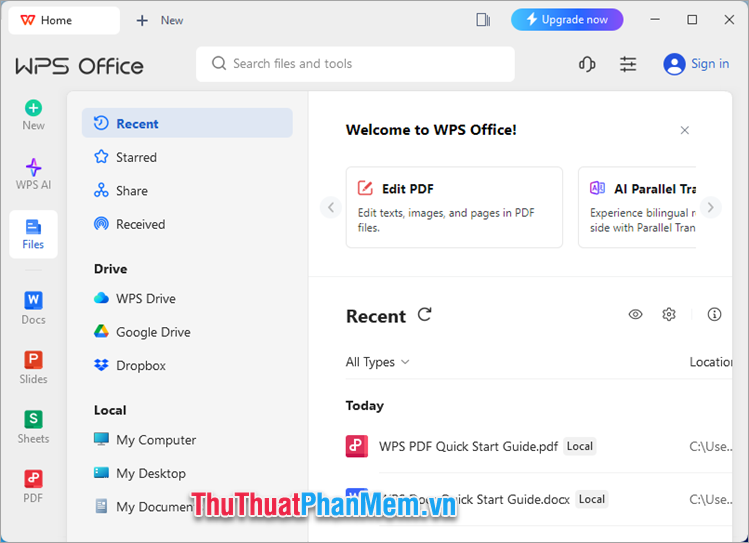Viewport: 749px width, 543px height.
Task: Open PDF from the left sidebar
Action: [33, 486]
